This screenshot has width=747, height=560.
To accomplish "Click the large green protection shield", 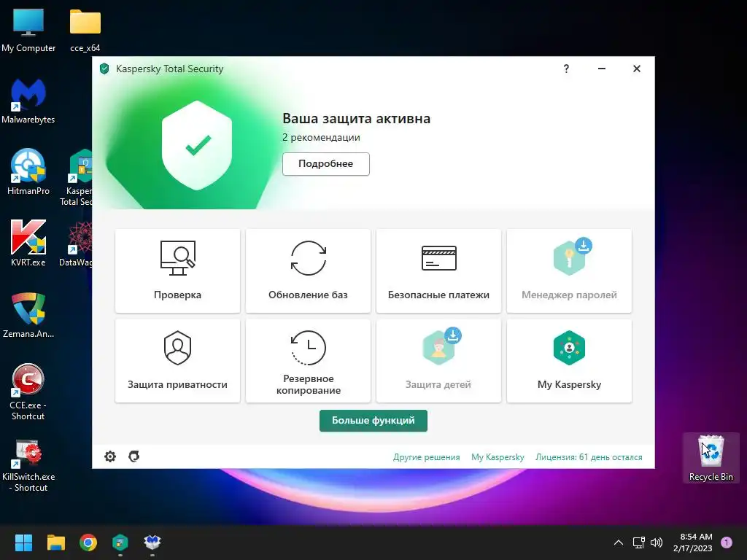I will coord(197,145).
